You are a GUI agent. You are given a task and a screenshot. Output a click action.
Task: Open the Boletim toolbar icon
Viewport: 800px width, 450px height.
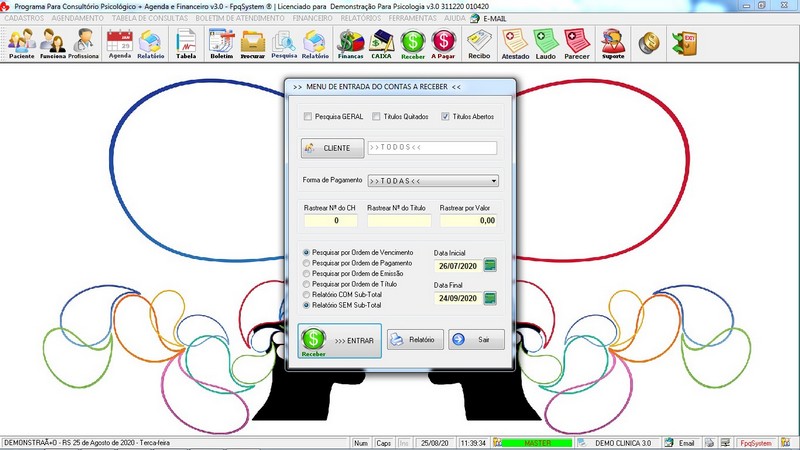click(x=221, y=44)
